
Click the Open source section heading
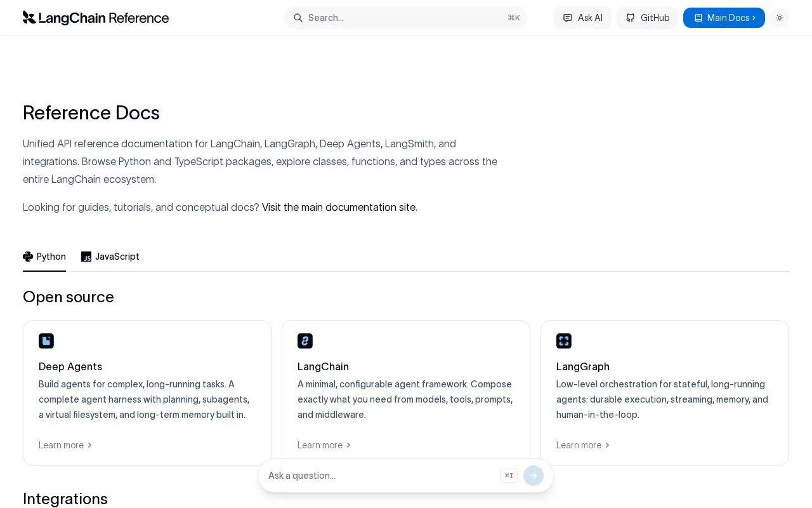[x=69, y=297]
